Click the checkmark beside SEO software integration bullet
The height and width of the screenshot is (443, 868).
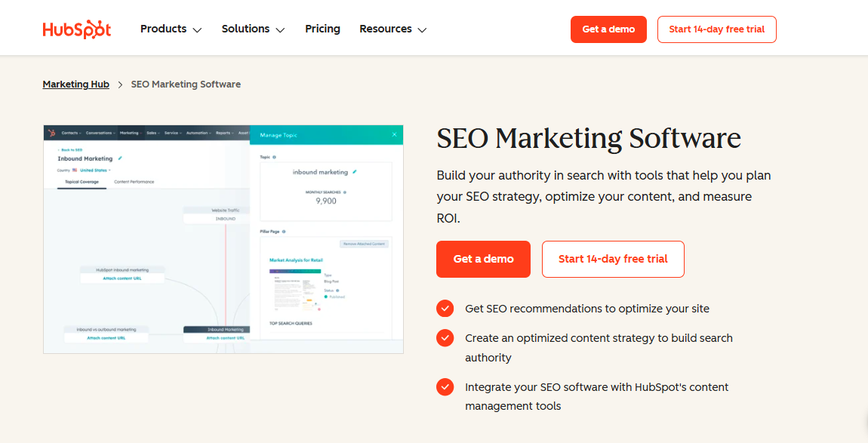point(445,386)
